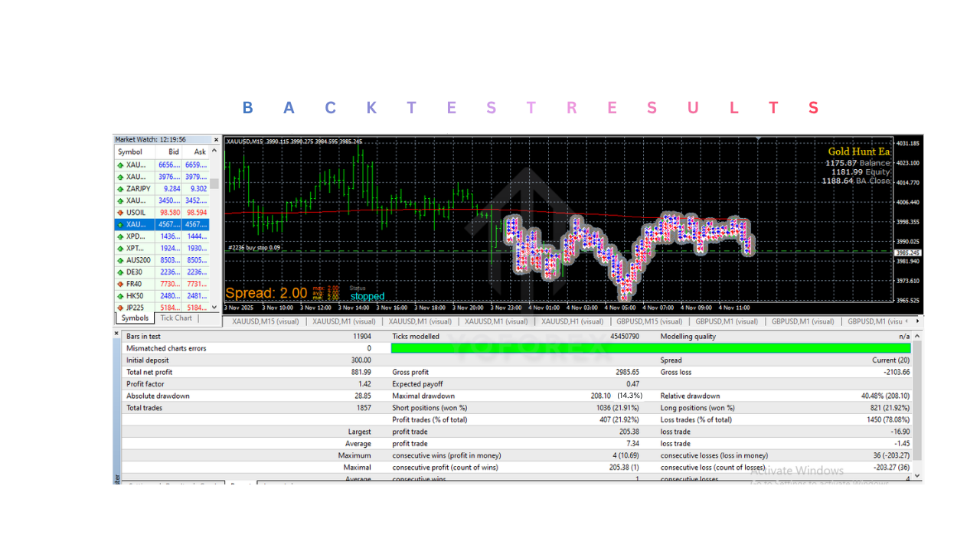980x551 pixels.
Task: Click the #2236 buy stop order label
Action: click(x=253, y=249)
